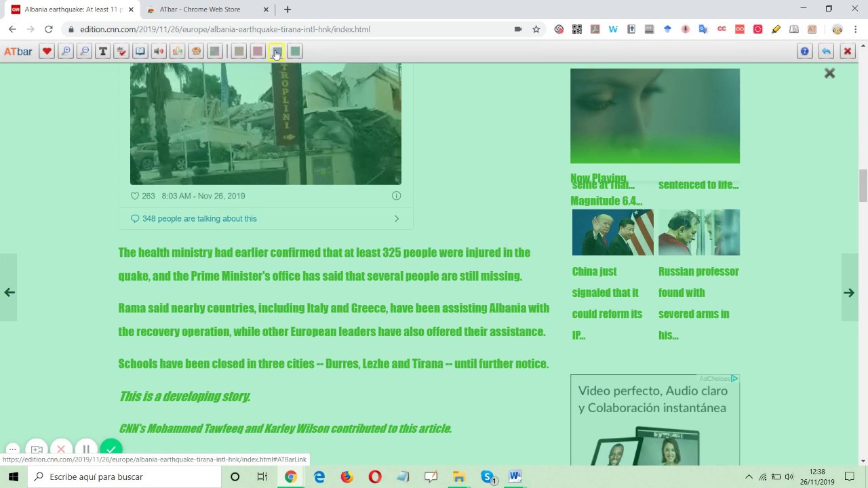Image resolution: width=868 pixels, height=488 pixels.
Task: Open ATbar colour palette styles
Action: (196, 52)
